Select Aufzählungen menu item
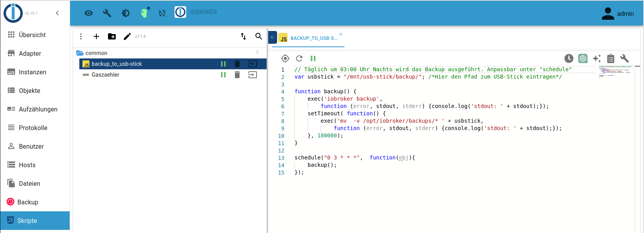The height and width of the screenshot is (233, 644). (35, 109)
